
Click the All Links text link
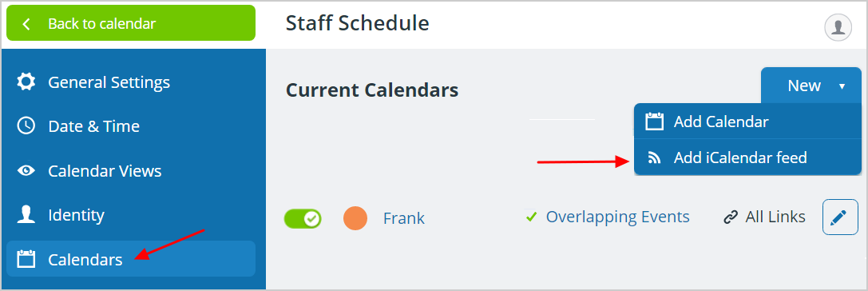tap(775, 217)
